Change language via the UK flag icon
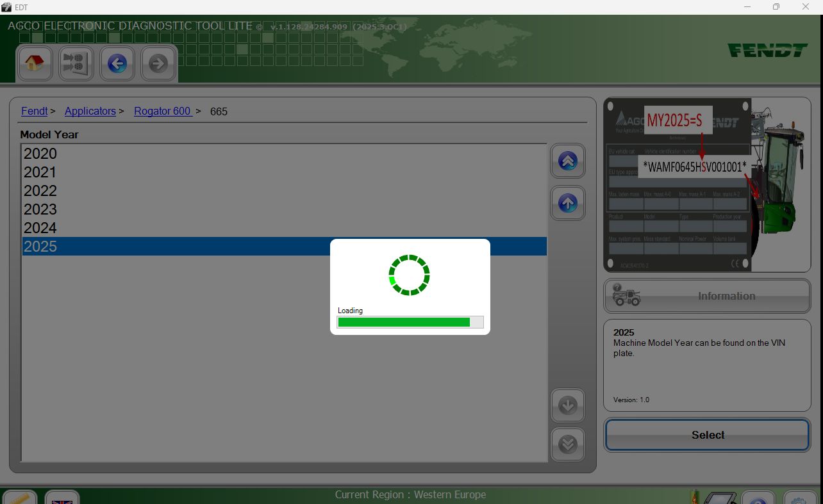The image size is (823, 504). click(62, 498)
